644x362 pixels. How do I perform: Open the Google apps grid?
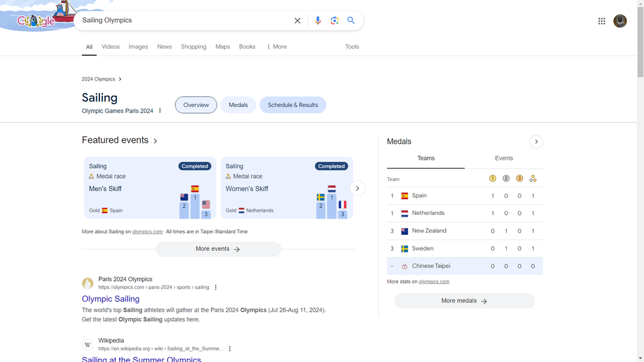coord(601,21)
